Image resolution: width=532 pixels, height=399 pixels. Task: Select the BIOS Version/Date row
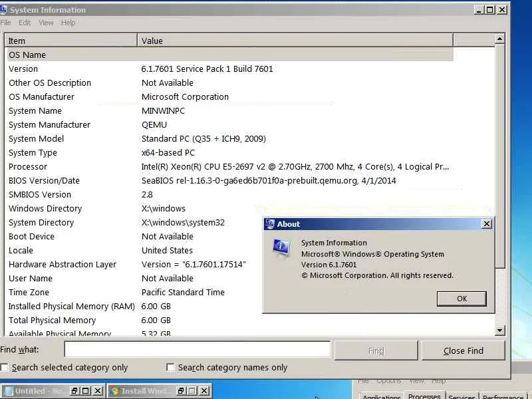(x=230, y=180)
